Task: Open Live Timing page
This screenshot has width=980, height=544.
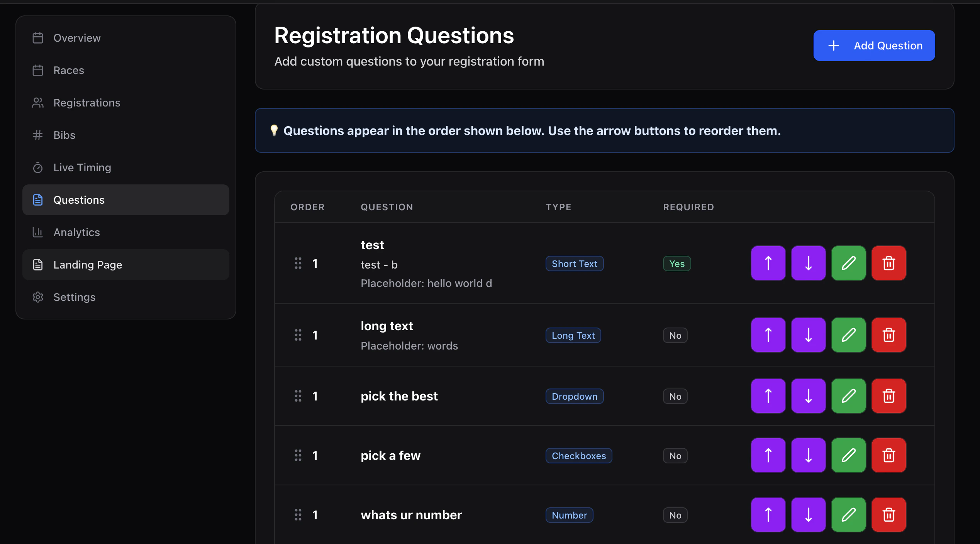Action: pyautogui.click(x=126, y=167)
